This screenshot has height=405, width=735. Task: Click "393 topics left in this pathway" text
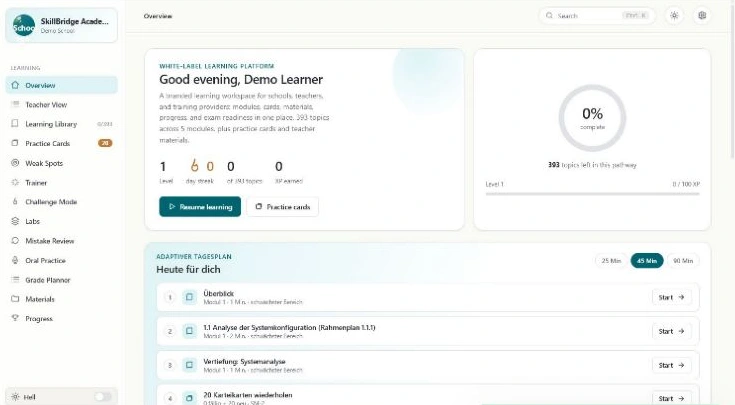coord(592,165)
